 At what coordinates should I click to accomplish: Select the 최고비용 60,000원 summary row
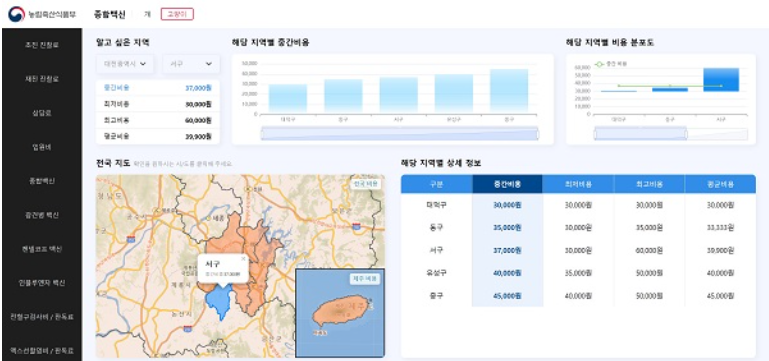[x=158, y=120]
